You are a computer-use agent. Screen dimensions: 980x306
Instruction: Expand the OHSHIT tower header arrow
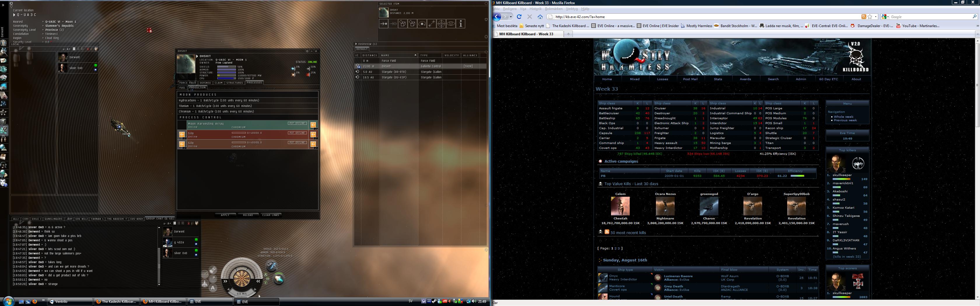click(197, 56)
